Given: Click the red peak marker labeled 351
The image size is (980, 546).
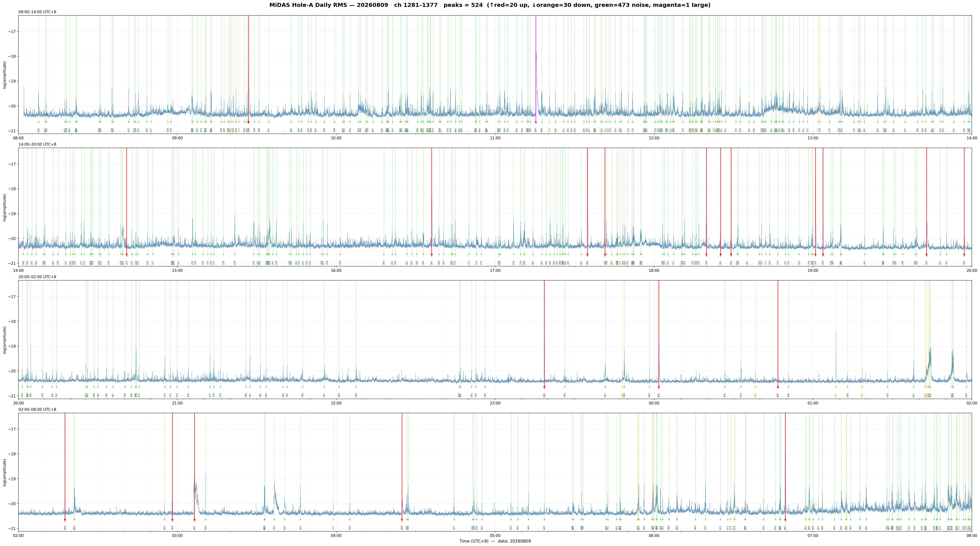Looking at the screenshot, I should tap(927, 254).
